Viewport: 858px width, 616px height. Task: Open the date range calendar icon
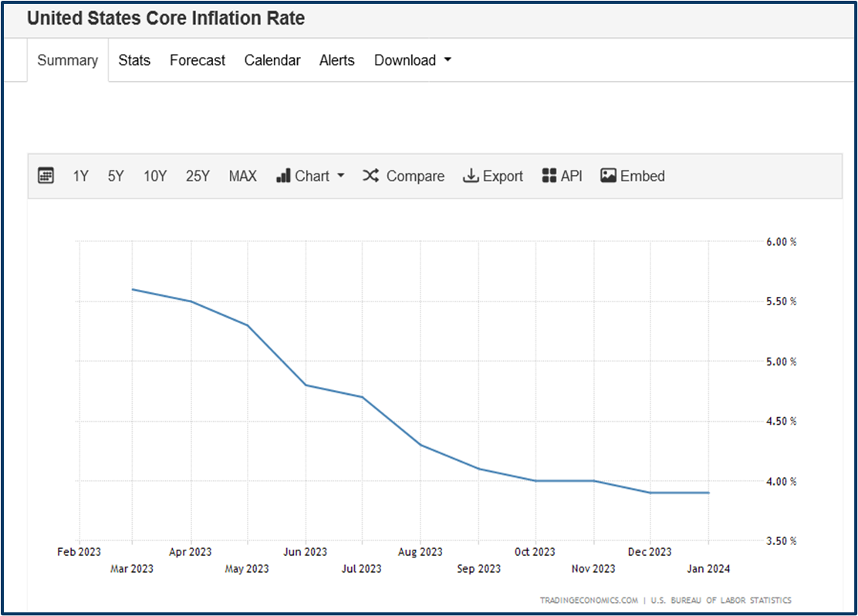click(x=46, y=176)
